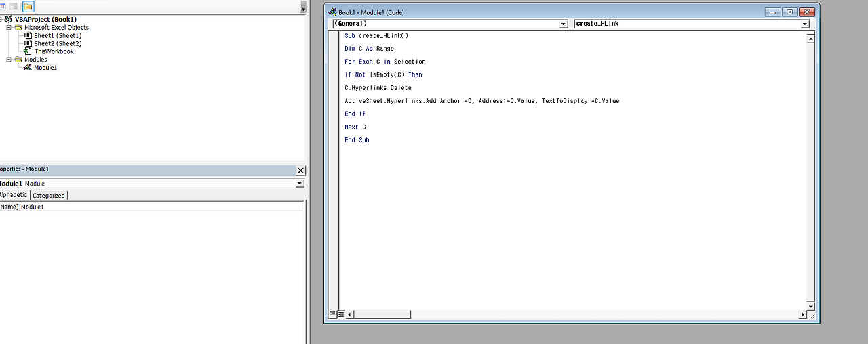Click the (Name) Module1 property value
Image resolution: width=868 pixels, height=344 pixels.
pos(161,207)
